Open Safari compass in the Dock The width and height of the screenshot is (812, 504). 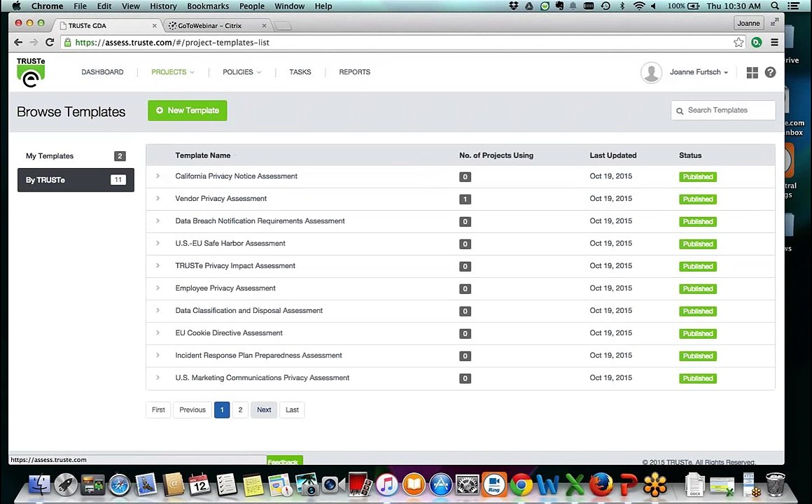(x=119, y=485)
